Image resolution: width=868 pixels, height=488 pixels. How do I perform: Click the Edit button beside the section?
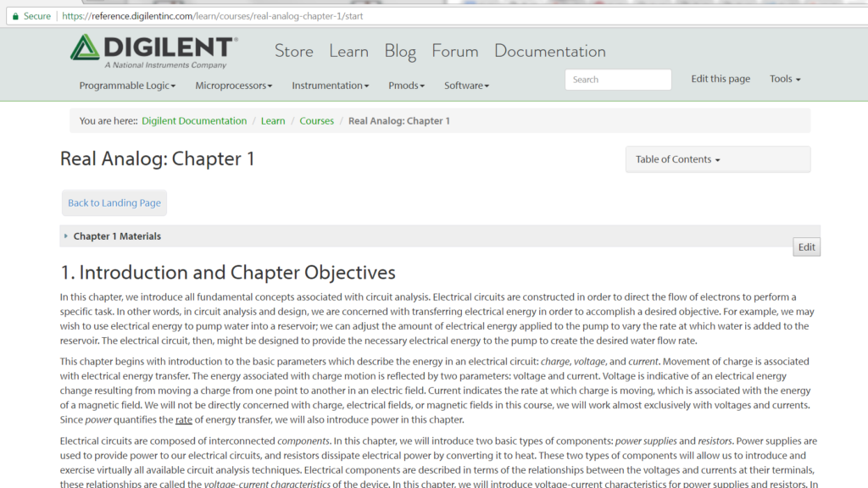[x=806, y=247]
